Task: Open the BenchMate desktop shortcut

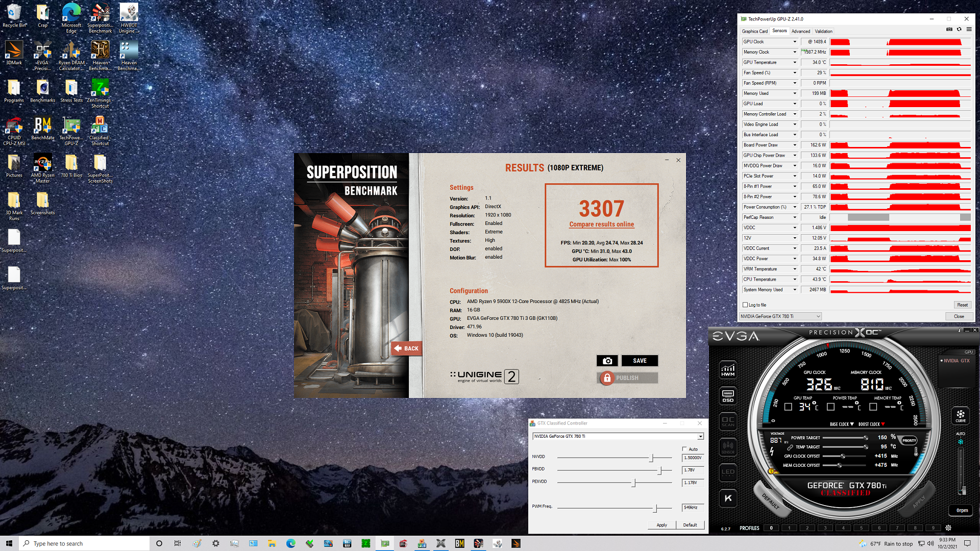Action: click(x=42, y=129)
